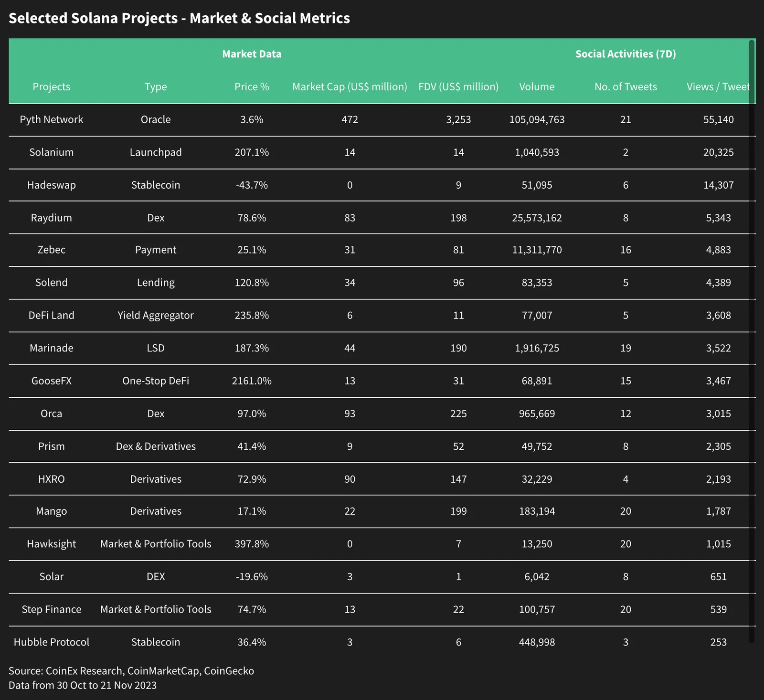Click the GooseFX project cell

point(52,381)
